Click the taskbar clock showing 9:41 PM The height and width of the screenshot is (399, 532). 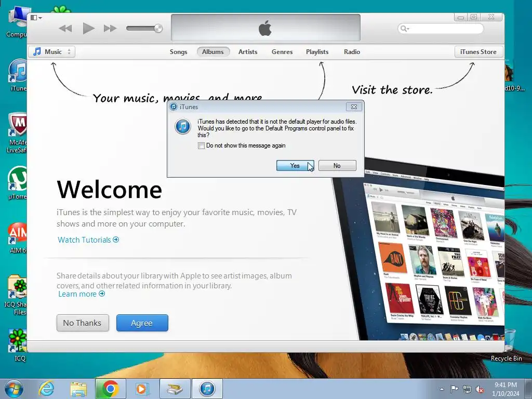506,389
